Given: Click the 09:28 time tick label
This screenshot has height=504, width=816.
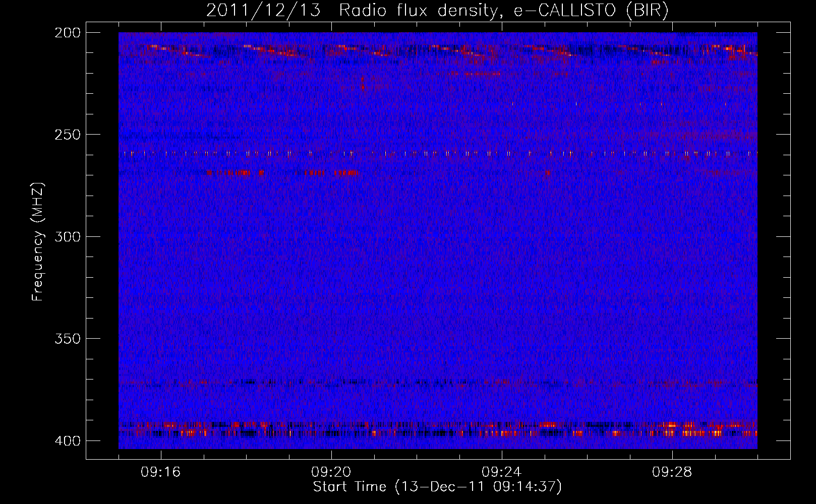Looking at the screenshot, I should pyautogui.click(x=672, y=472).
